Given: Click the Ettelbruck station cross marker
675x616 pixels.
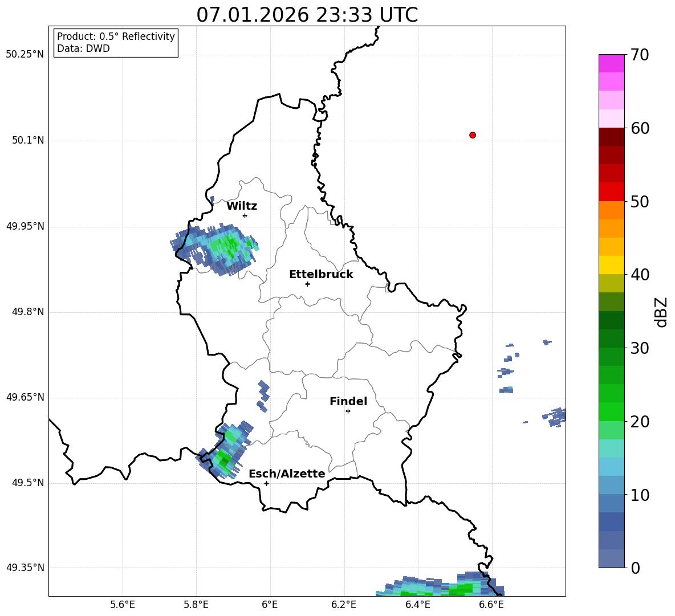Looking at the screenshot, I should (x=307, y=284).
